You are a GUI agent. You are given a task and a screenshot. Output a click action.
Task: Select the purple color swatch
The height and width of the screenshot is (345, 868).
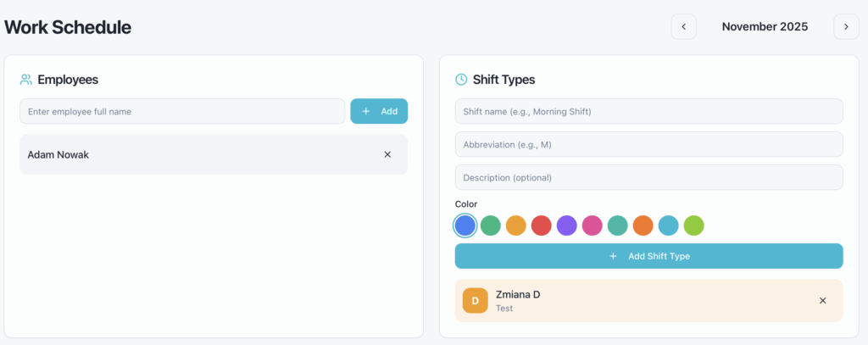tap(566, 225)
